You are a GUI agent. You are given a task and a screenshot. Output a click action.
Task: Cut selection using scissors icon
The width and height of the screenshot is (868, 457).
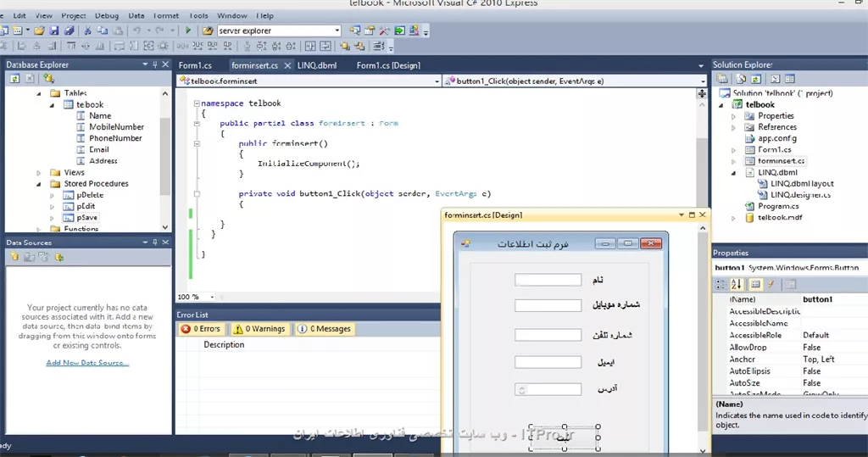(x=87, y=31)
